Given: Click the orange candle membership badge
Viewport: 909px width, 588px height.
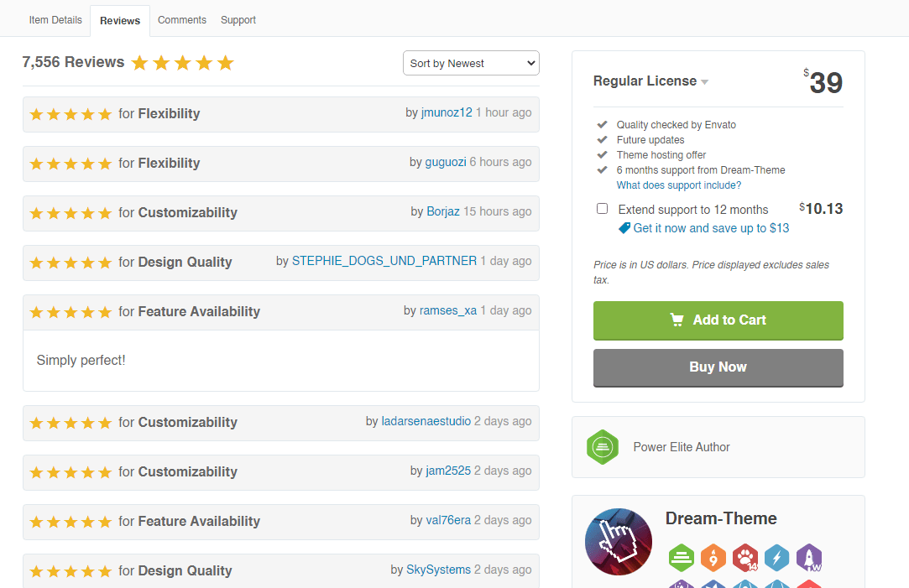Looking at the screenshot, I should 713,557.
